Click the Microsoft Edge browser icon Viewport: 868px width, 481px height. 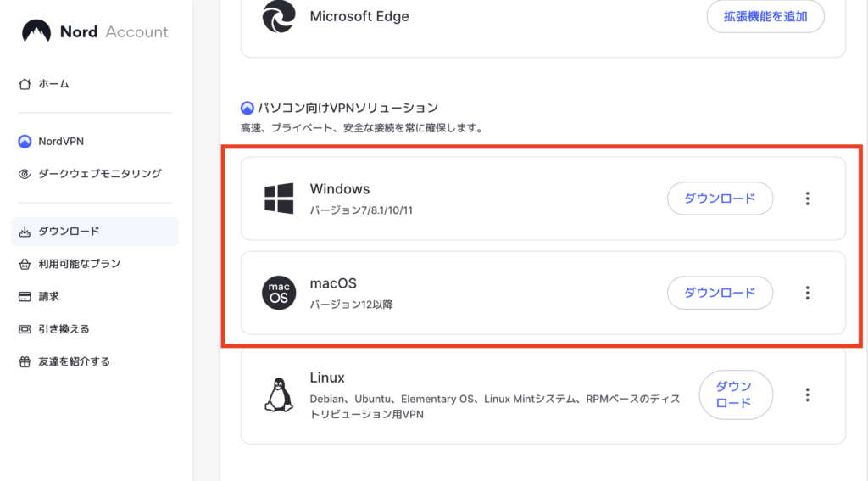(x=278, y=16)
